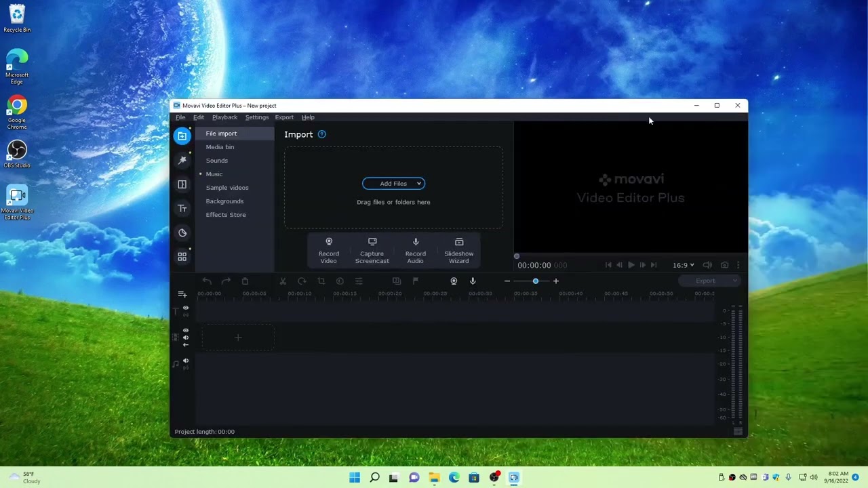The height and width of the screenshot is (488, 868).
Task: Click the Color adjustments icon
Action: 340,281
